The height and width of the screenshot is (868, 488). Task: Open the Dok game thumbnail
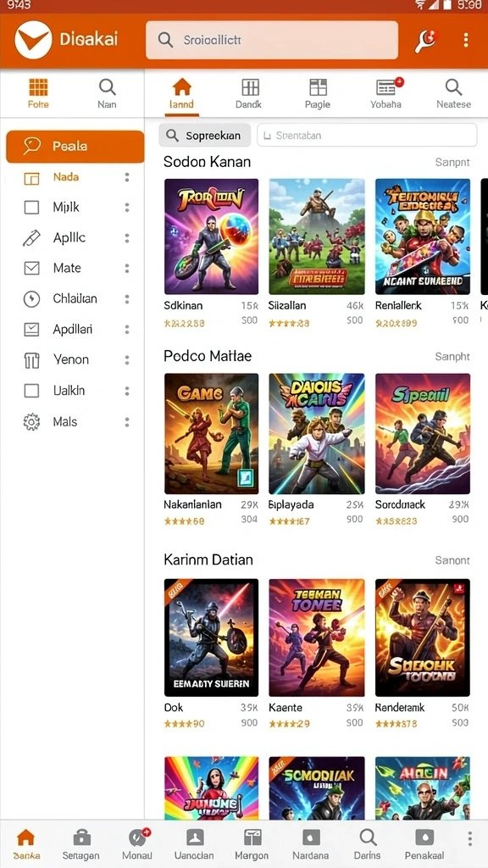[211, 637]
